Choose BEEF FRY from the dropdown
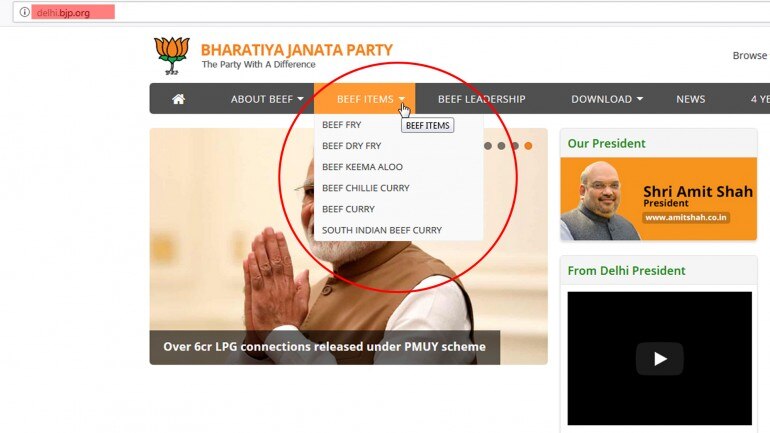 coord(342,125)
